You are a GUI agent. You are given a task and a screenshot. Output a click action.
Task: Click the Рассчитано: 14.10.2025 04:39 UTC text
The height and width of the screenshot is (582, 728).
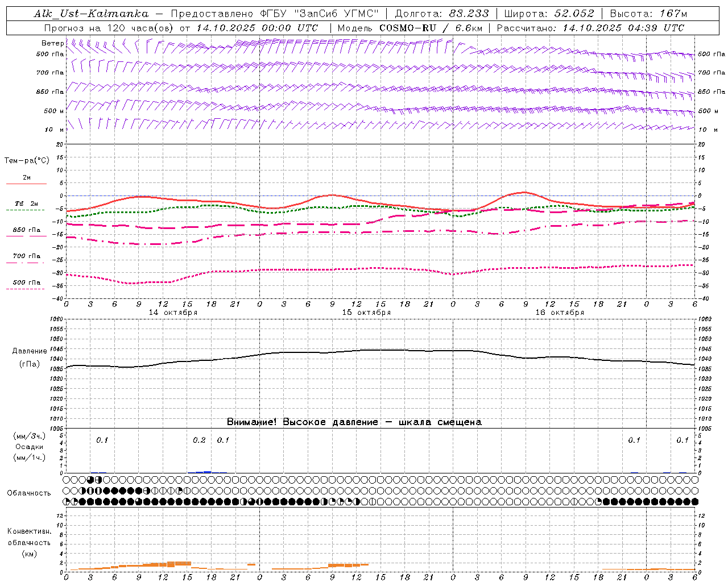coord(590,28)
